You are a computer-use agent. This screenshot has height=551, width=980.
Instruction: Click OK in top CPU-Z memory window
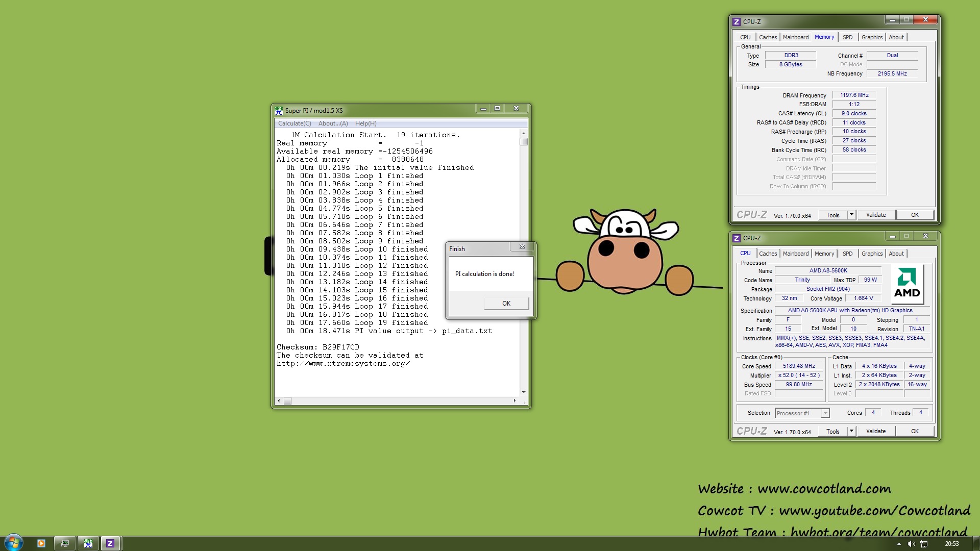pyautogui.click(x=915, y=215)
